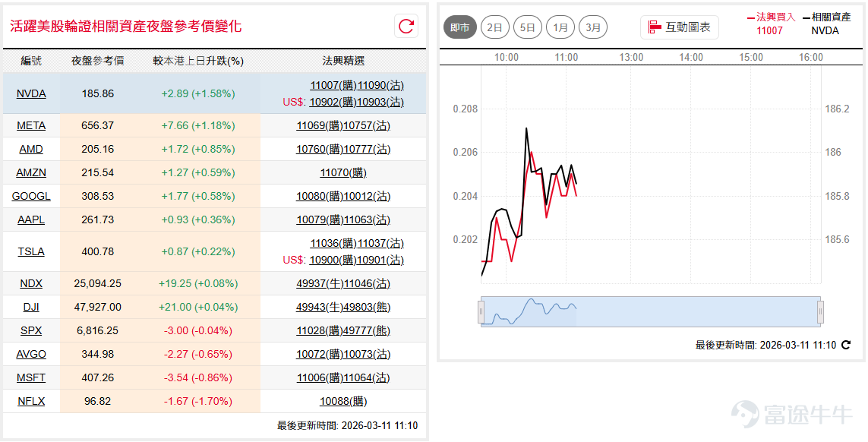
Task: Click the 法興精選 column header
Action: [343, 61]
